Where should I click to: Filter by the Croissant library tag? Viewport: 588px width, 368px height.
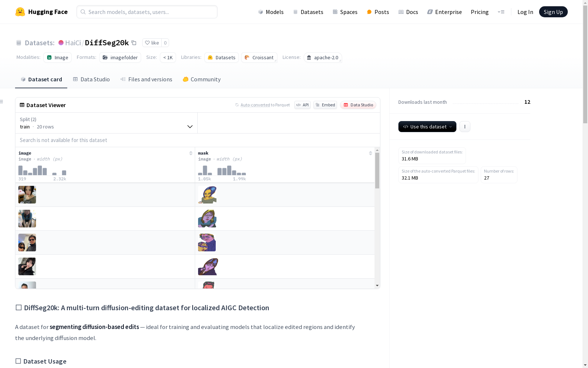259,57
